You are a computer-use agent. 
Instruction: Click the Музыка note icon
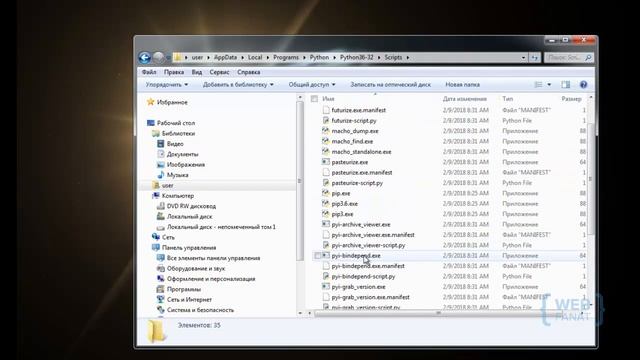coord(161,175)
